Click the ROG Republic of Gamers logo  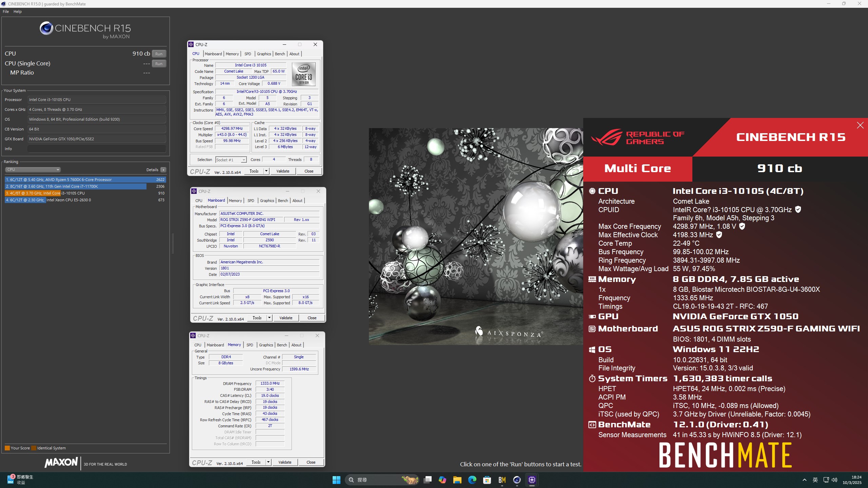pos(637,137)
